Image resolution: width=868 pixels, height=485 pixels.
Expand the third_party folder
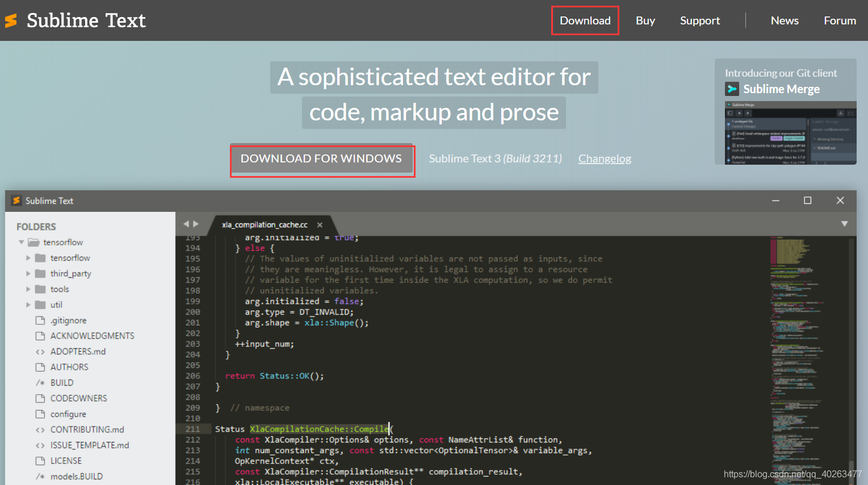[x=28, y=274]
